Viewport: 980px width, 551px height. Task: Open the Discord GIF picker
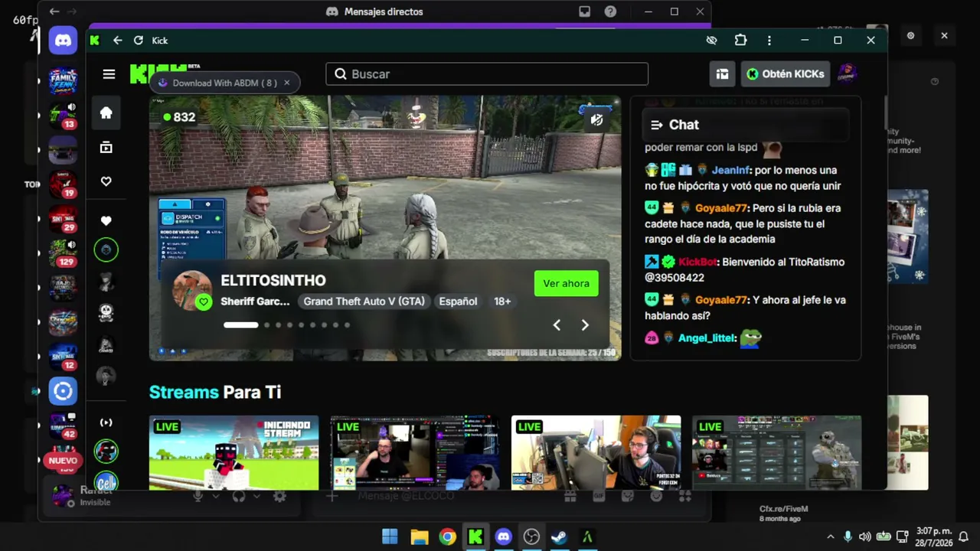click(x=599, y=496)
